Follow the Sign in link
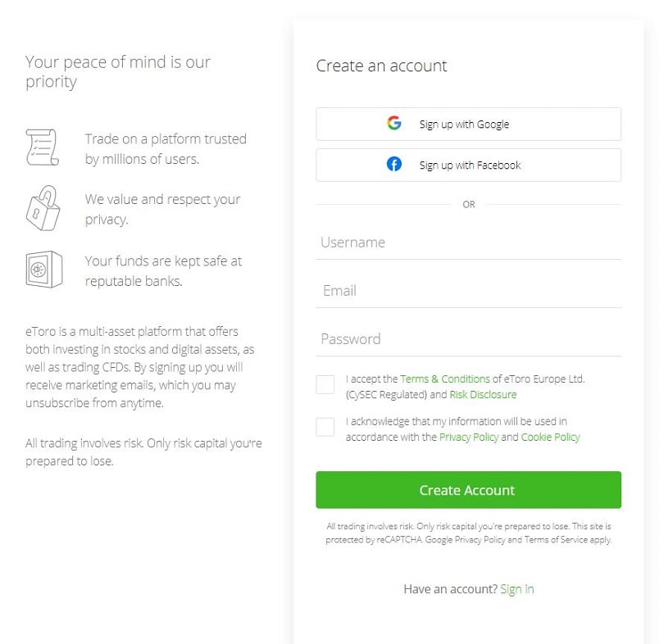Screen dimensions: 664x644 517,589
